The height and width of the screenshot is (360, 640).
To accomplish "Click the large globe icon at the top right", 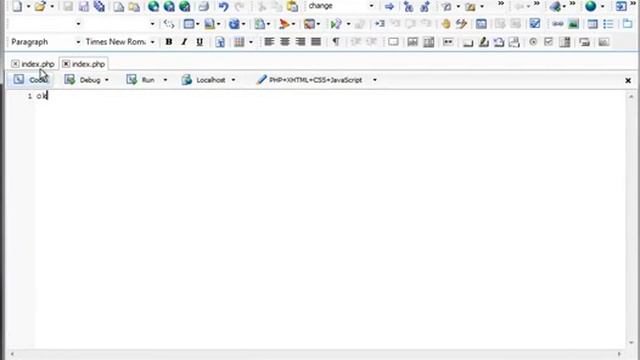I will [x=590, y=6].
